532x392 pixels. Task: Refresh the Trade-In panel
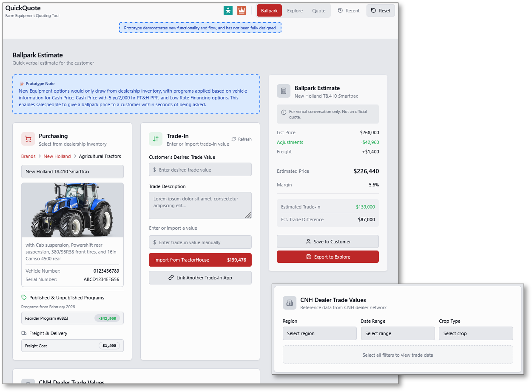tap(241, 139)
